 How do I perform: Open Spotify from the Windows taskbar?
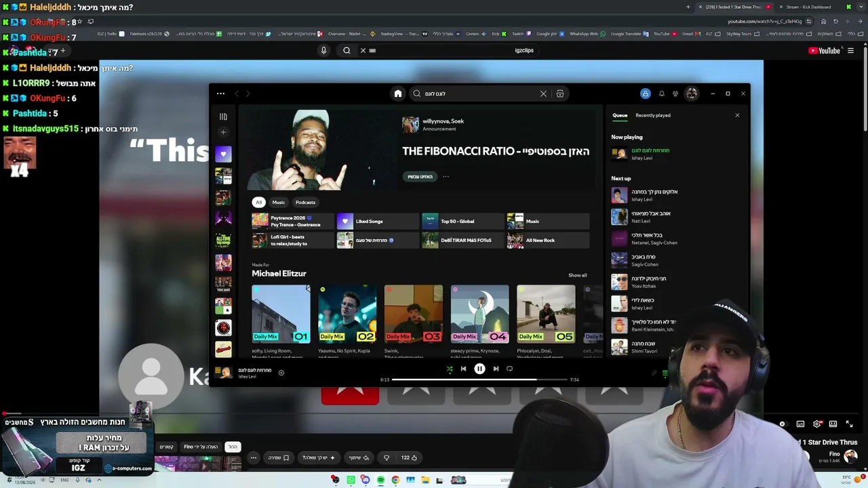(380, 480)
